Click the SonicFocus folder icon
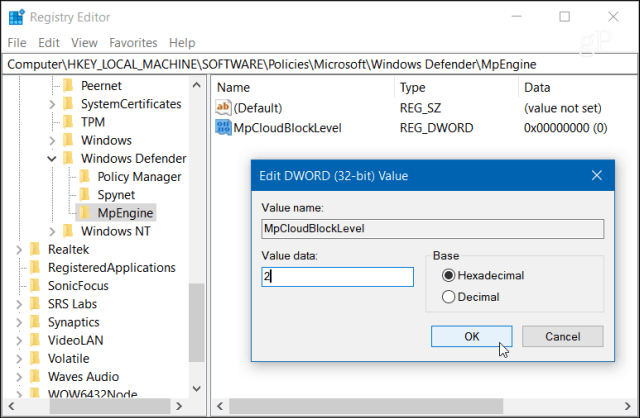Image resolution: width=640 pixels, height=418 pixels. pos(36,286)
